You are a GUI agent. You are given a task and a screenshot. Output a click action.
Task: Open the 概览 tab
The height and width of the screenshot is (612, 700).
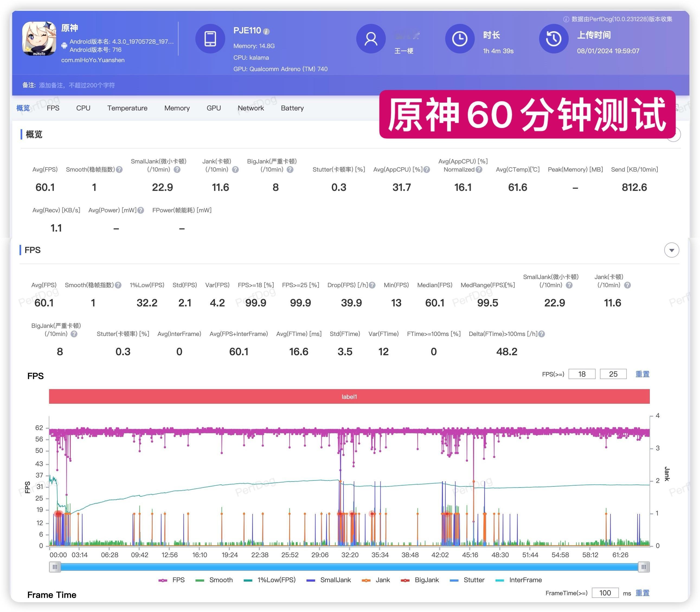[x=23, y=108]
